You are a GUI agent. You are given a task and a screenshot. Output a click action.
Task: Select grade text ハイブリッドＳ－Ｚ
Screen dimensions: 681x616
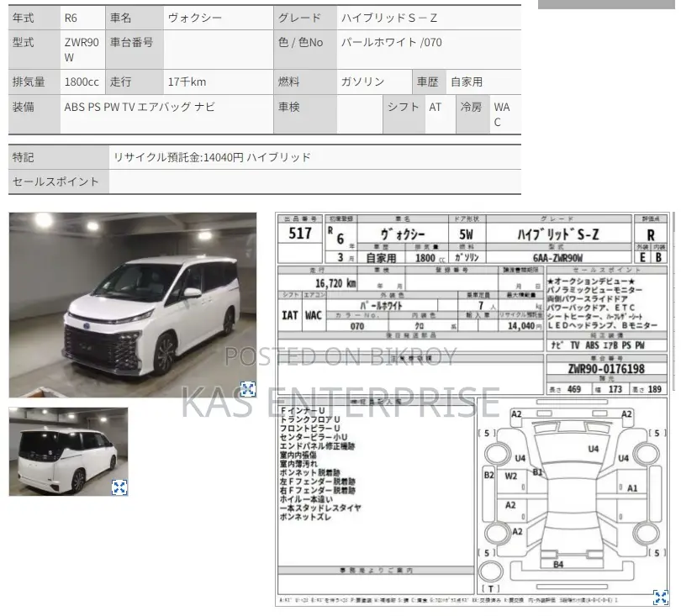point(389,18)
